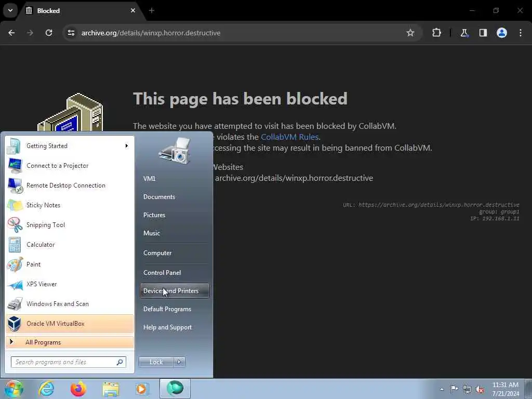This screenshot has height=399, width=532.
Task: Click the Paint palette icon
Action: (15, 264)
